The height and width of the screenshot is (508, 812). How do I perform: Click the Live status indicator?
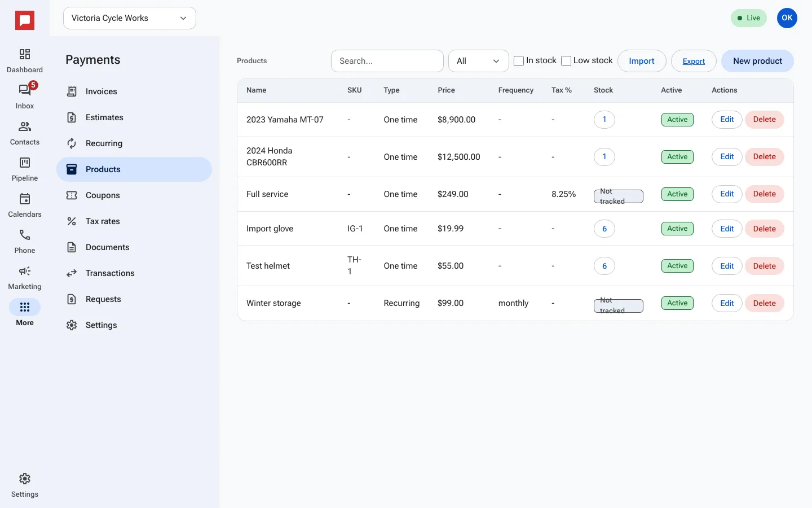(x=749, y=18)
